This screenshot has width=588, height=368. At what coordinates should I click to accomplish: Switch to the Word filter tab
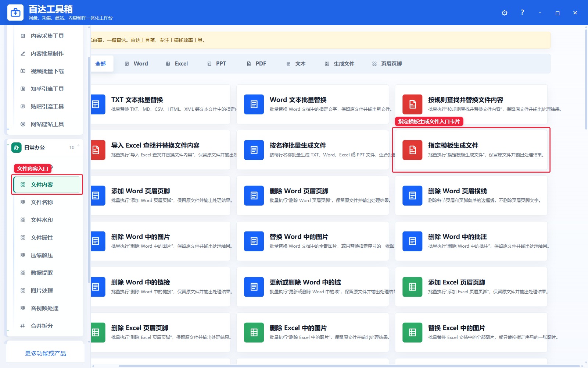point(136,64)
